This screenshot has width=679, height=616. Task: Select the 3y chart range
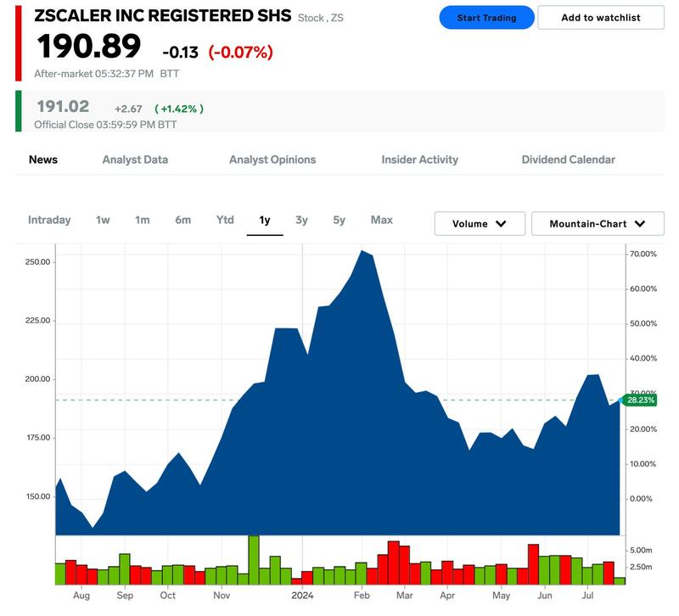point(301,220)
